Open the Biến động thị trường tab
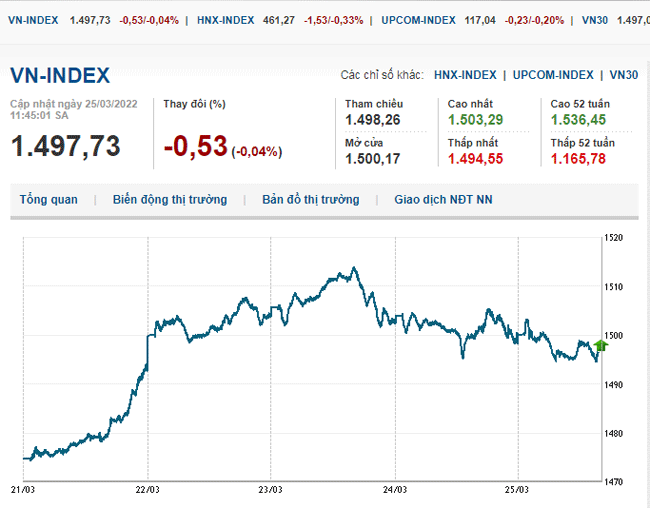The height and width of the screenshot is (508, 650). [170, 200]
